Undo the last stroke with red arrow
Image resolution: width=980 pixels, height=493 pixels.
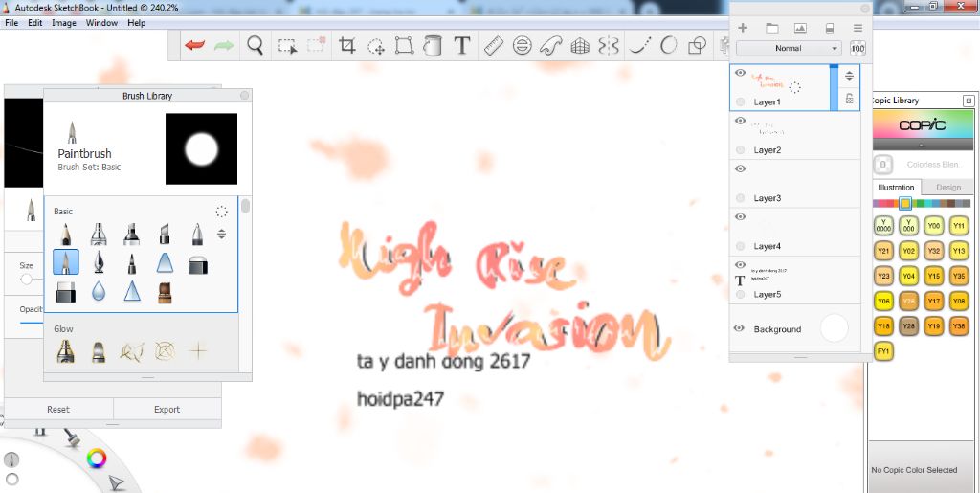[x=195, y=46]
